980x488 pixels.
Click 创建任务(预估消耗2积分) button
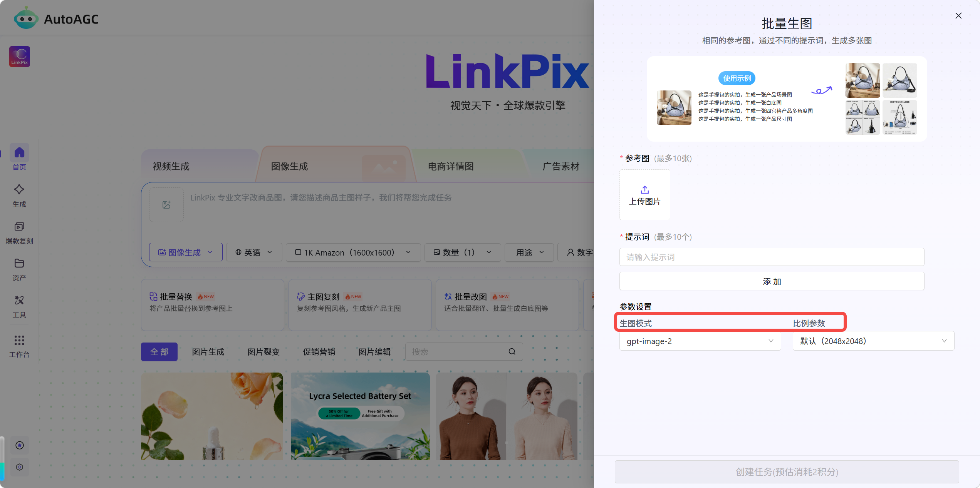pos(787,471)
